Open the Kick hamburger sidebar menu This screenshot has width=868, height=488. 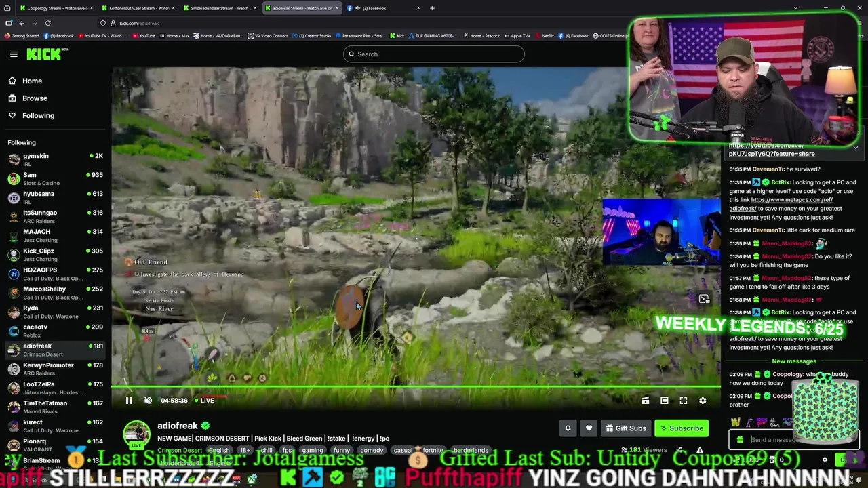click(14, 54)
